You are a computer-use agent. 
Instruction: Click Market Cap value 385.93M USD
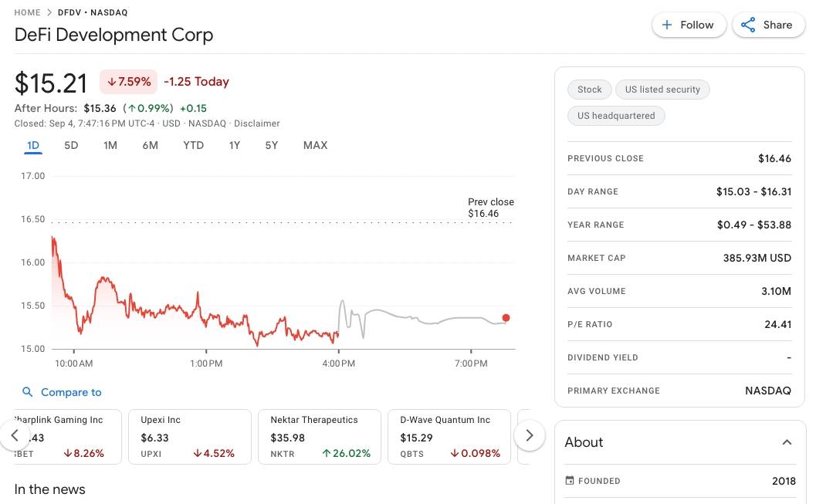pos(757,258)
